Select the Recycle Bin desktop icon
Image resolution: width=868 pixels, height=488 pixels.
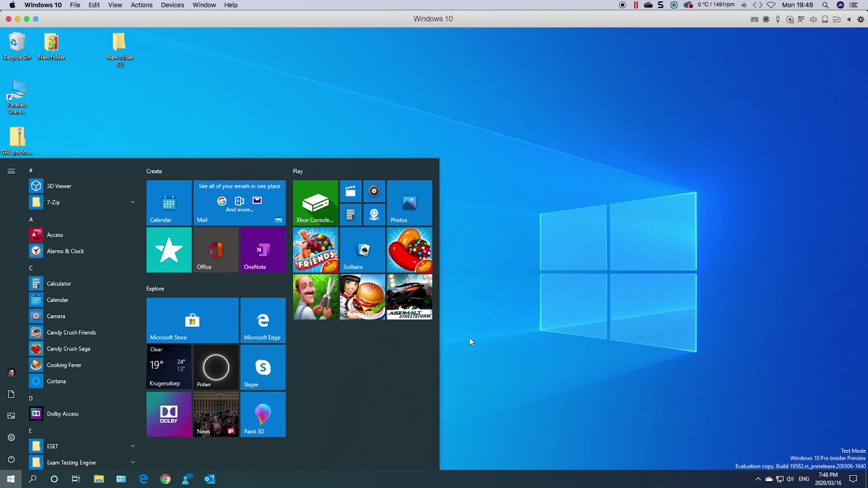pyautogui.click(x=17, y=47)
